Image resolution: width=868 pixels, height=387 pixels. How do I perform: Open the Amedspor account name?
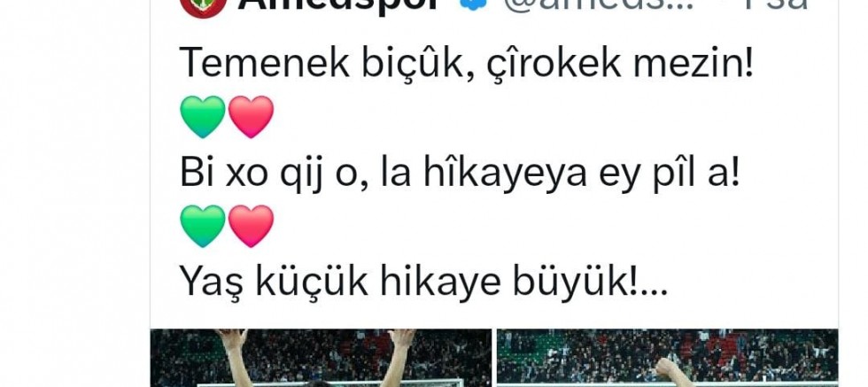pos(338,5)
